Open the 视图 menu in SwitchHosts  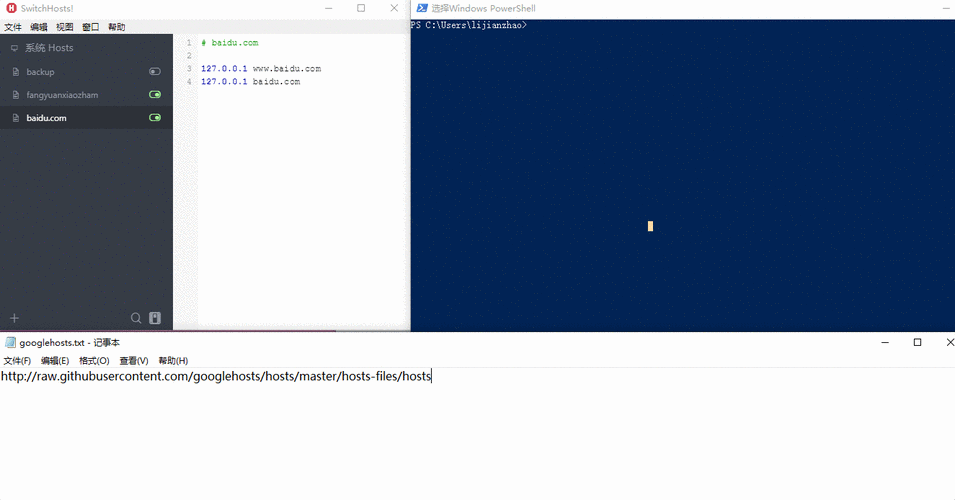[65, 27]
